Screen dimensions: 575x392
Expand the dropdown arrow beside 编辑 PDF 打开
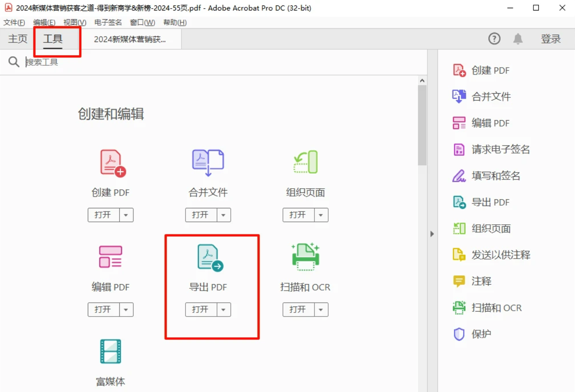pyautogui.click(x=126, y=309)
